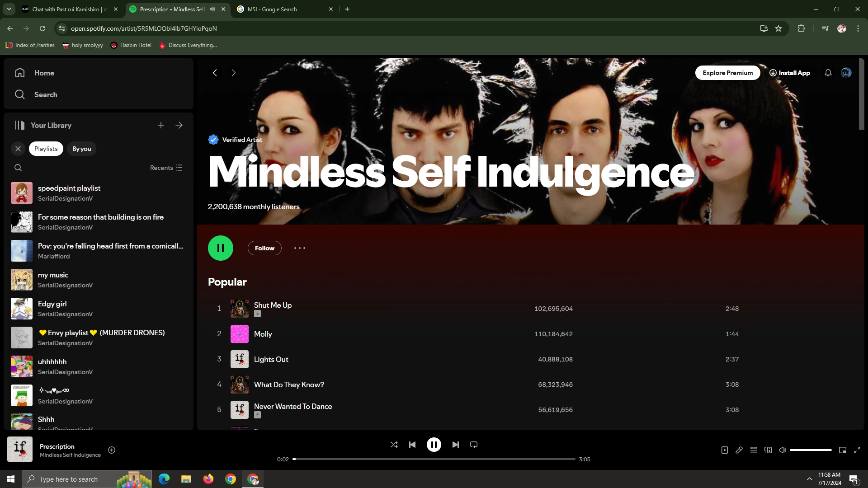This screenshot has width=868, height=488.
Task: Follow Mindless Self Indulgence
Action: pyautogui.click(x=264, y=248)
